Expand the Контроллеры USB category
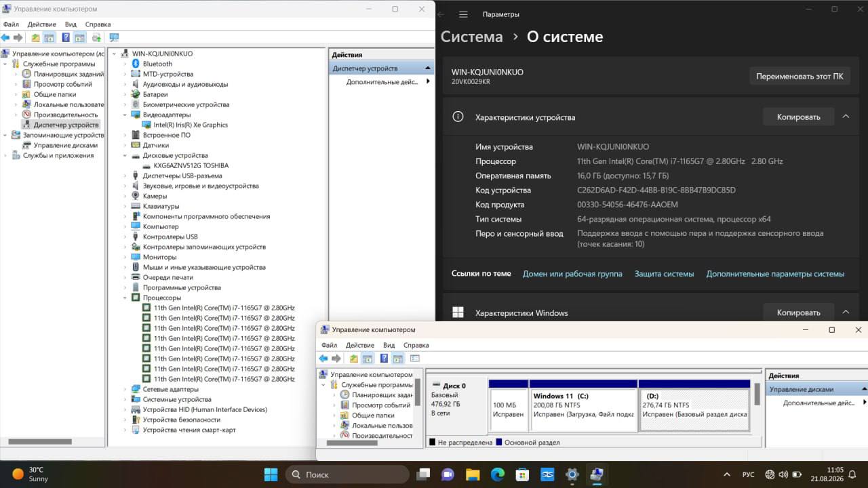The height and width of the screenshot is (488, 868). coord(125,237)
